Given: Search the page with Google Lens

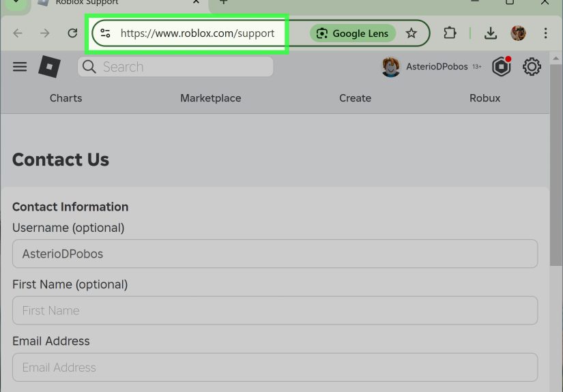Looking at the screenshot, I should click(x=353, y=33).
